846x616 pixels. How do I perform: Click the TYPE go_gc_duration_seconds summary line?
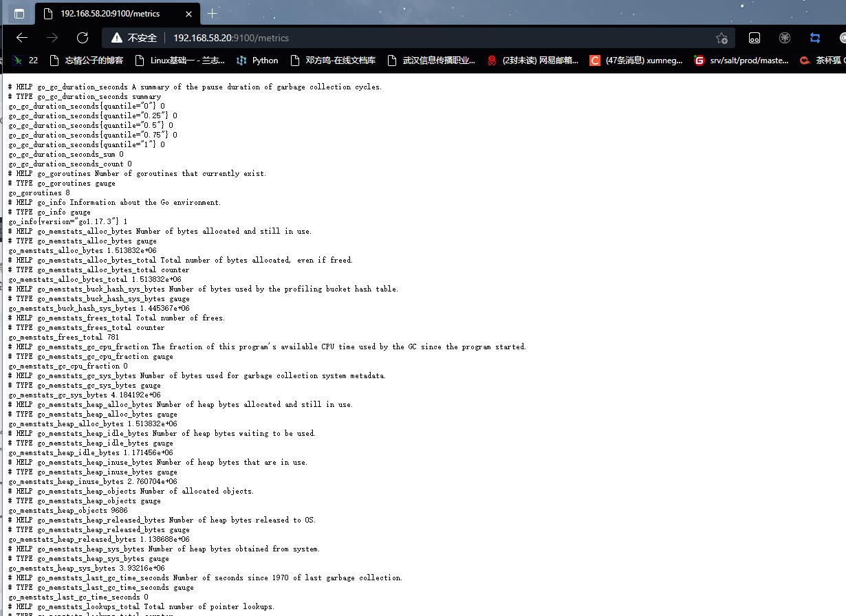(x=85, y=97)
